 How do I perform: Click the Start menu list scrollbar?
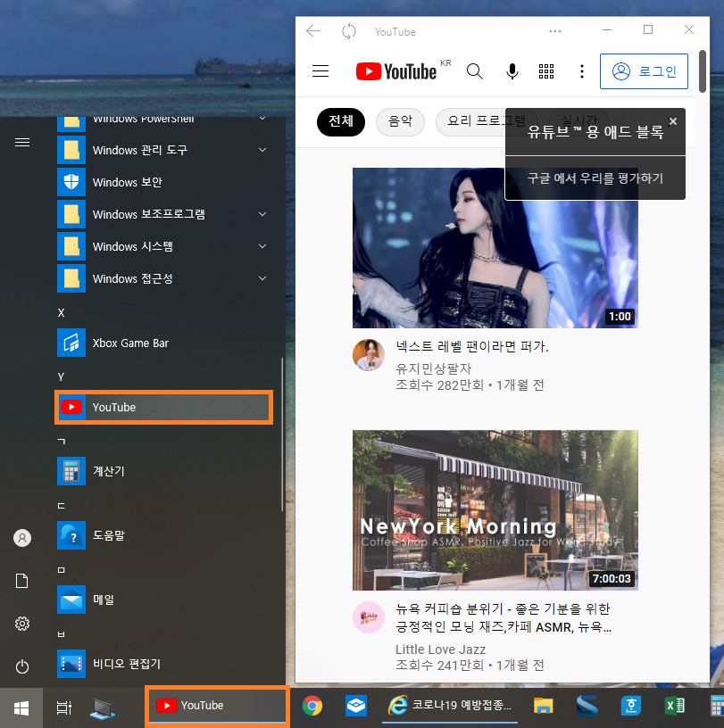tap(281, 434)
